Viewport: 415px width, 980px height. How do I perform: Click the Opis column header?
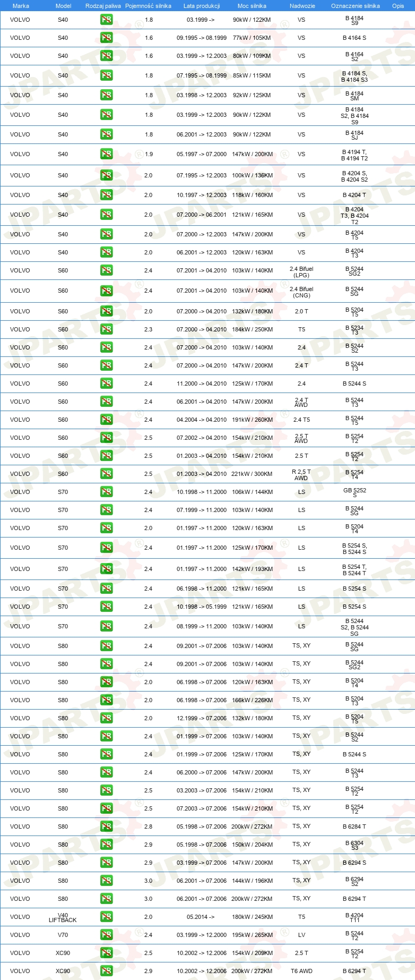[x=398, y=6]
